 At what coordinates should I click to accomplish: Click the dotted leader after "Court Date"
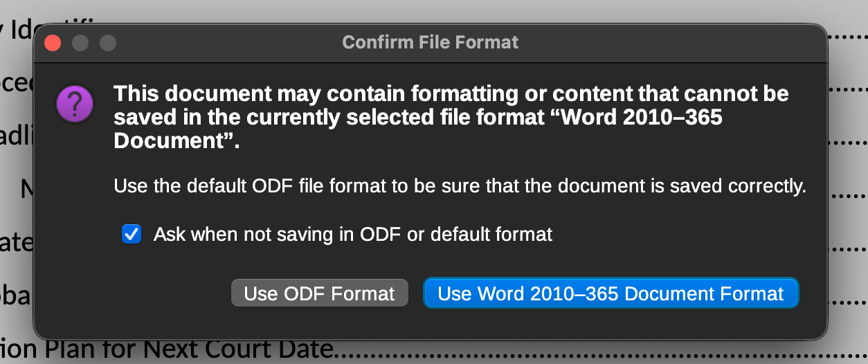tap(554, 354)
